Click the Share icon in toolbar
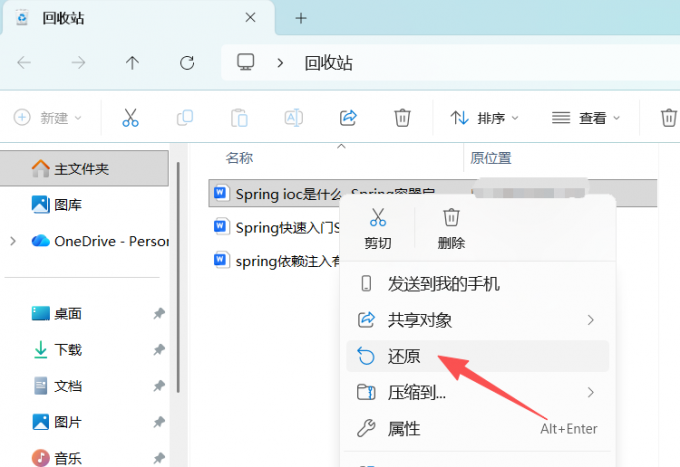The height and width of the screenshot is (467, 680). [x=348, y=118]
